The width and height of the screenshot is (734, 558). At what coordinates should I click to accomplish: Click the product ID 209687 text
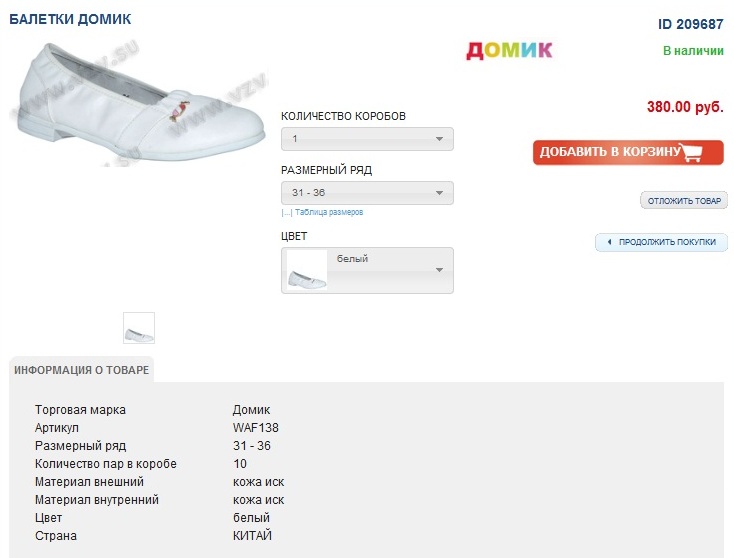pyautogui.click(x=690, y=24)
